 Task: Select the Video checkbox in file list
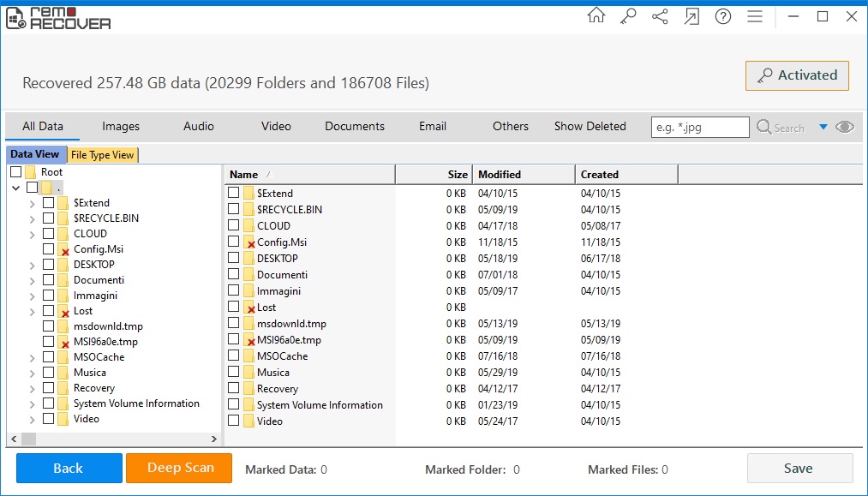pyautogui.click(x=234, y=421)
